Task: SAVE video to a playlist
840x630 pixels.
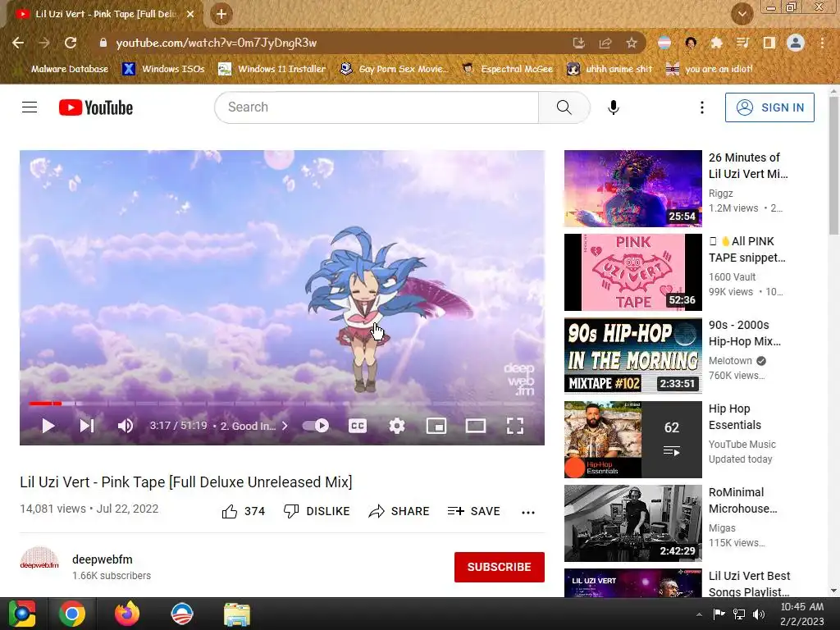Action: (x=474, y=512)
